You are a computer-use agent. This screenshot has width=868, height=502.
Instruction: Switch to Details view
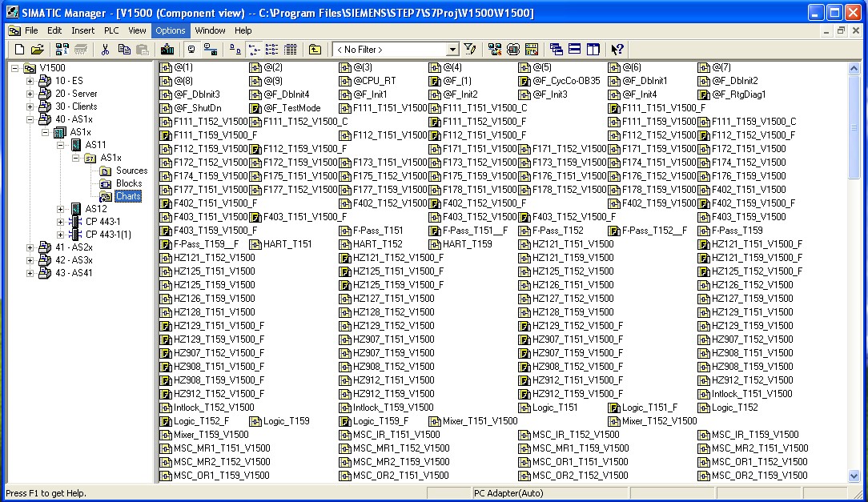[291, 50]
